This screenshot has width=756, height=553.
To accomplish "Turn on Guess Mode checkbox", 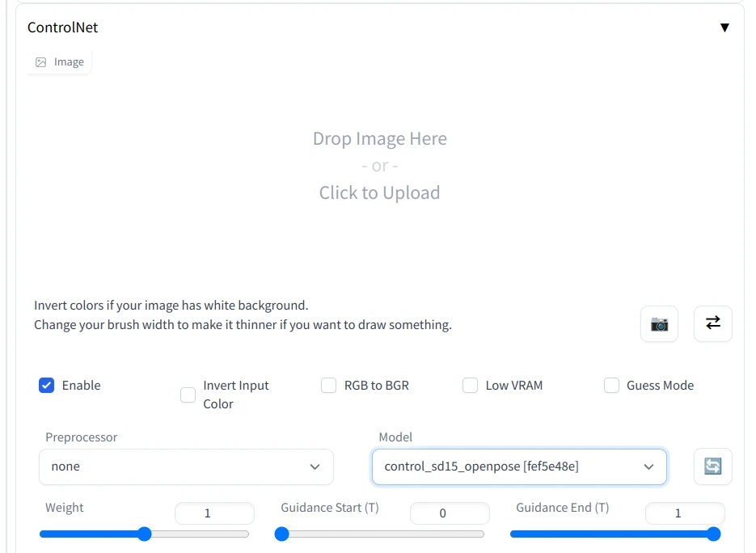I will click(x=611, y=386).
